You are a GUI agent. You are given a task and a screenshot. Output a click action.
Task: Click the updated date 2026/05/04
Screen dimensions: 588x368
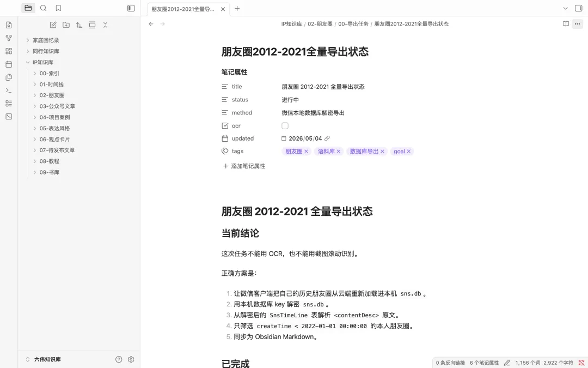[x=305, y=138]
